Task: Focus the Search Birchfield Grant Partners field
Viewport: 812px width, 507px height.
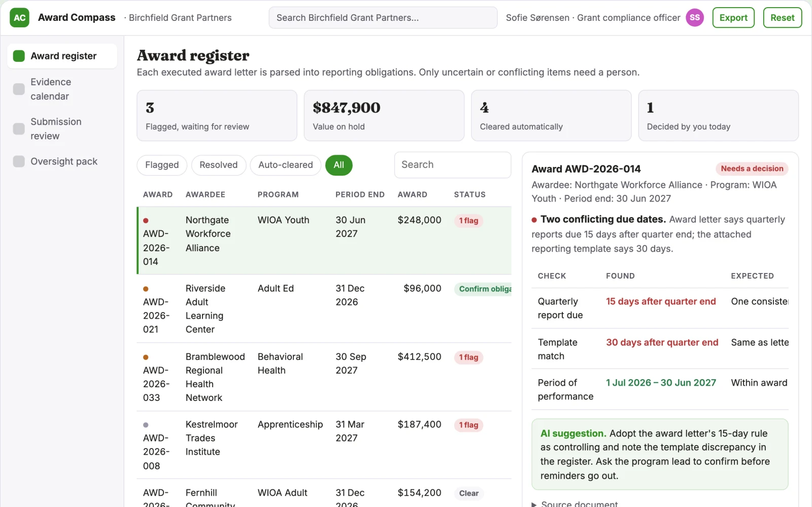Action: [383, 18]
